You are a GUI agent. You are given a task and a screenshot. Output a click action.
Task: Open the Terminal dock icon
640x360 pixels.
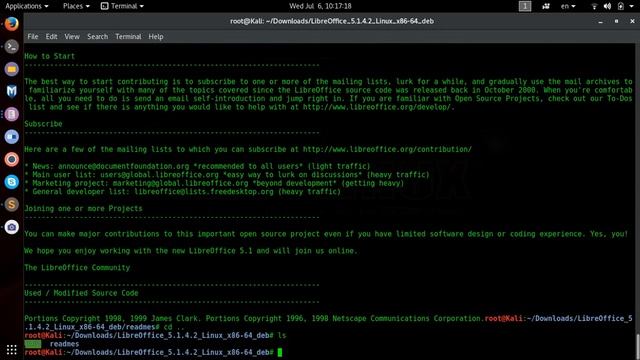tap(11, 47)
